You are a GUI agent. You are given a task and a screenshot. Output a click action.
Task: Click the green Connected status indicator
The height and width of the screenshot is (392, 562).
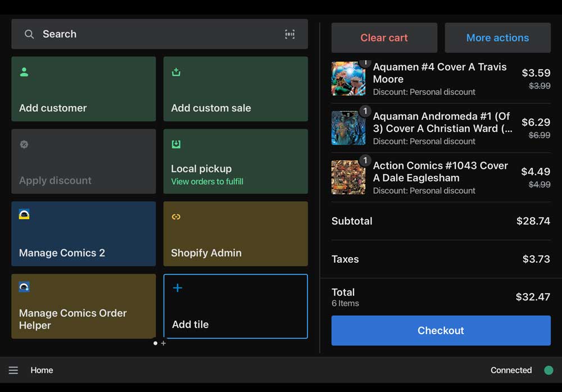[549, 370]
